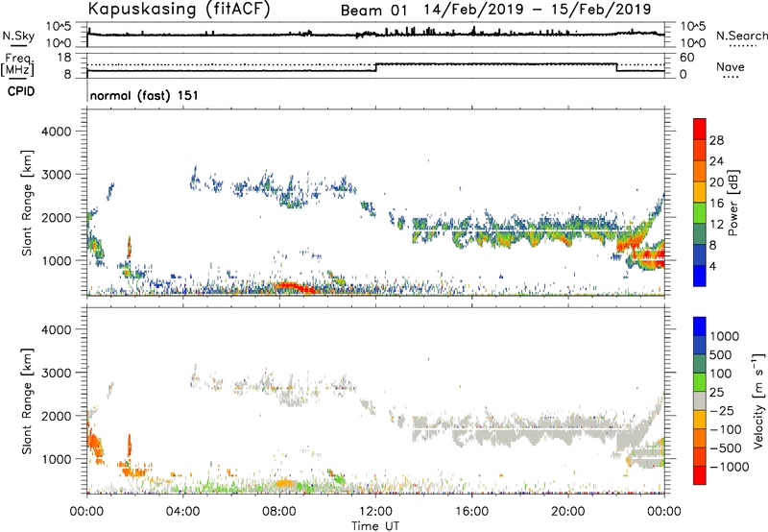
Task: Click the "Beam 01" label
Action: coord(373,11)
